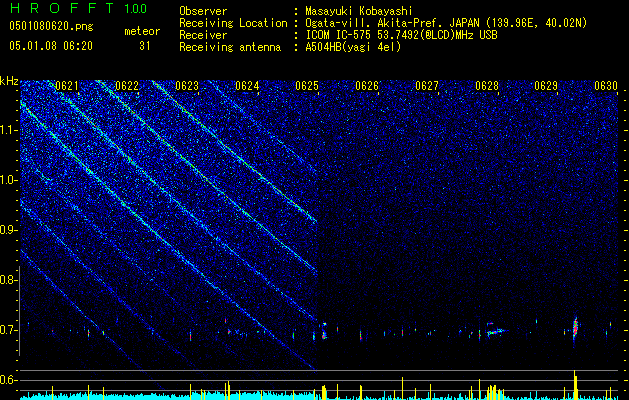Click the version number 1.0.0
The width and height of the screenshot is (629, 400).
pyautogui.click(x=135, y=8)
